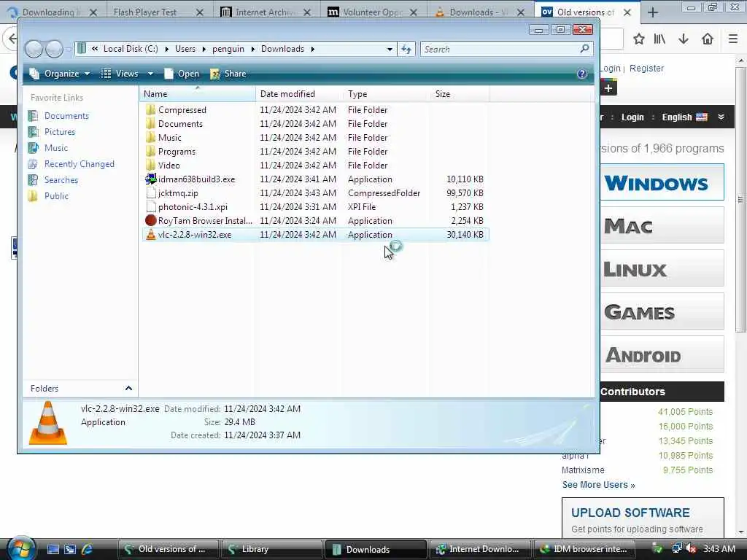Expand the arrow after Local Disk (C:)

click(x=166, y=49)
